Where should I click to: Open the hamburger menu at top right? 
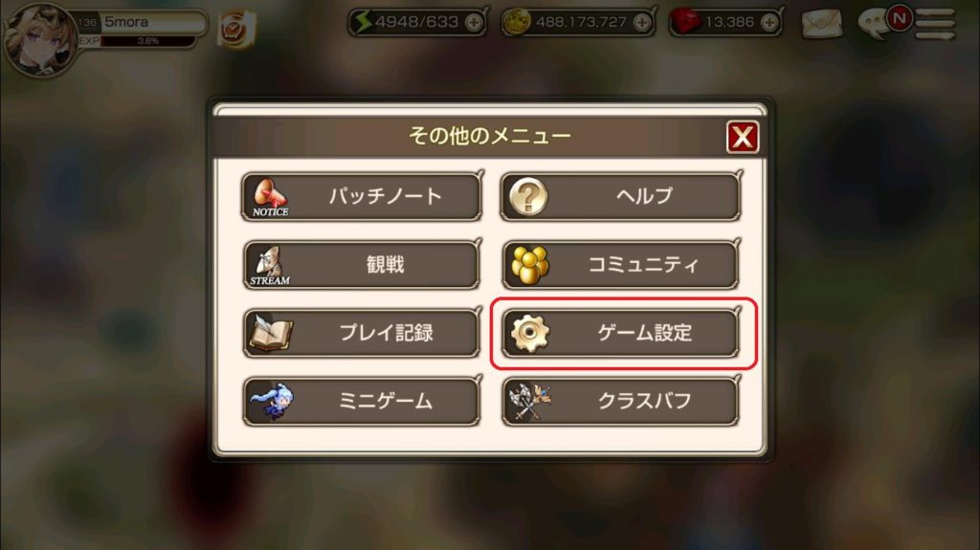[935, 24]
